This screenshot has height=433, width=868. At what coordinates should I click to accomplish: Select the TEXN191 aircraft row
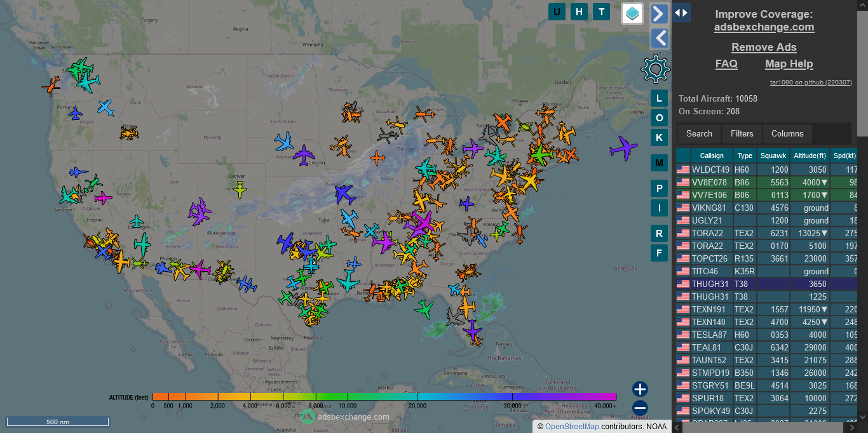[x=767, y=309]
